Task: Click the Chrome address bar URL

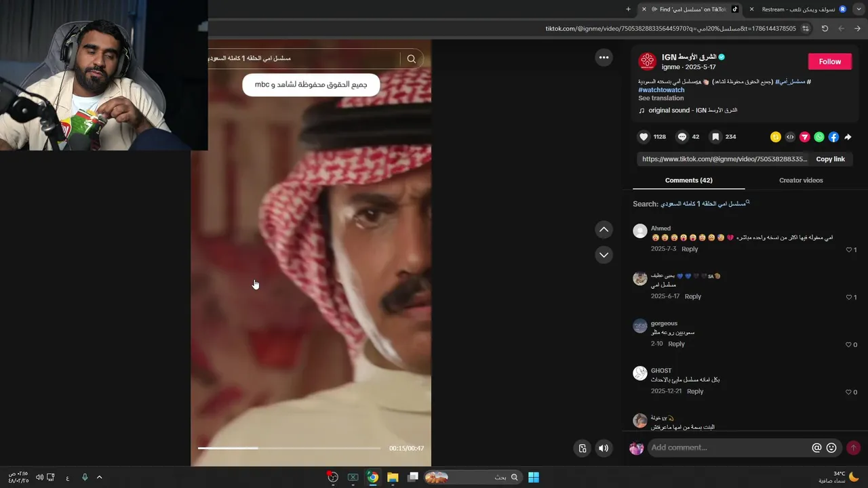Action: click(x=671, y=28)
